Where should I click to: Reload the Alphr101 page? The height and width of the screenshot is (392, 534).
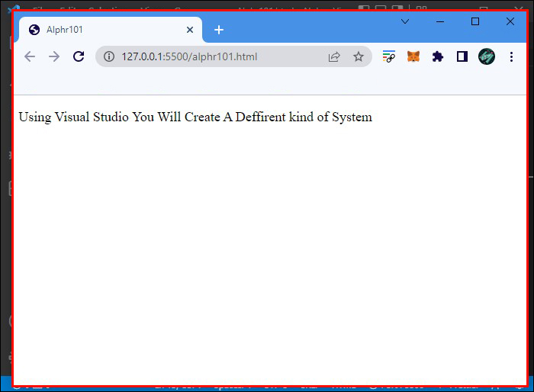coord(78,56)
